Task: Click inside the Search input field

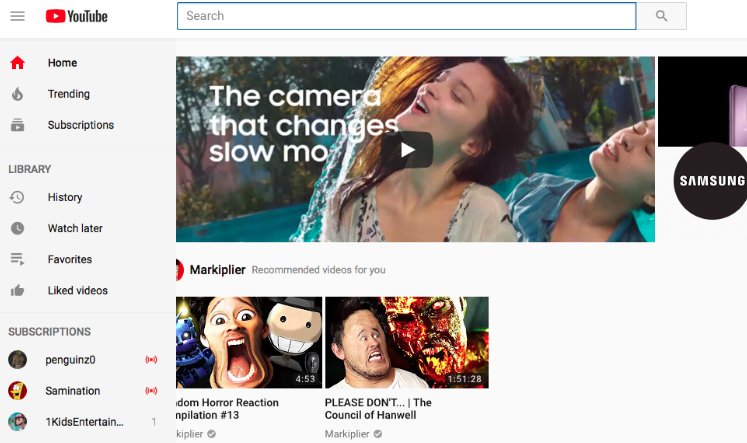Action: click(x=406, y=16)
